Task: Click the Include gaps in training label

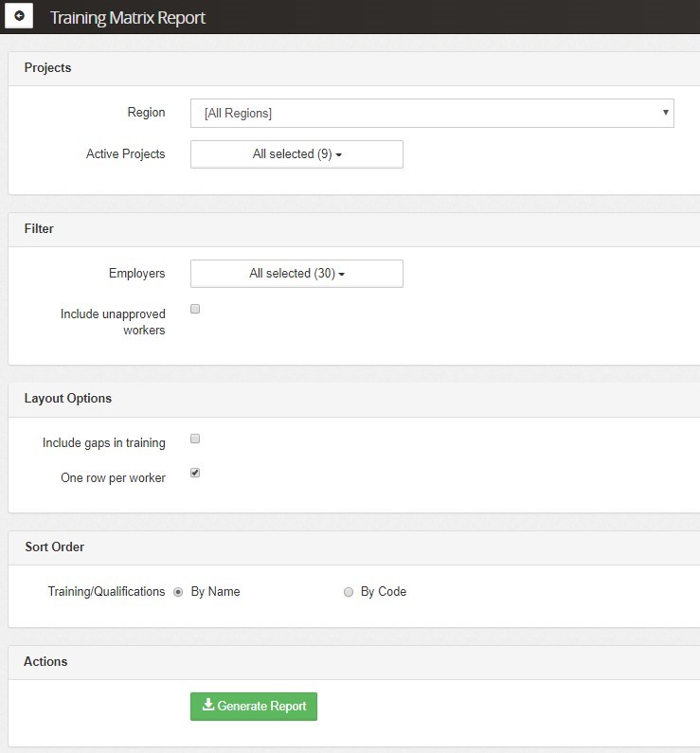Action: (x=104, y=442)
